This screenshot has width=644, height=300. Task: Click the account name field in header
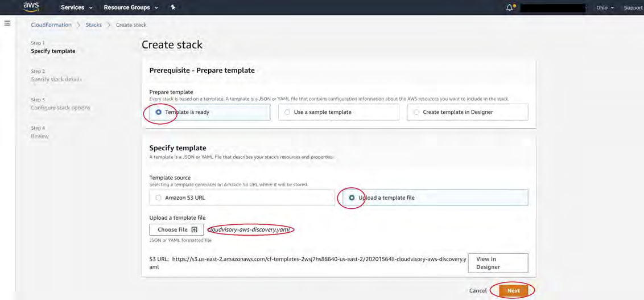(x=553, y=8)
